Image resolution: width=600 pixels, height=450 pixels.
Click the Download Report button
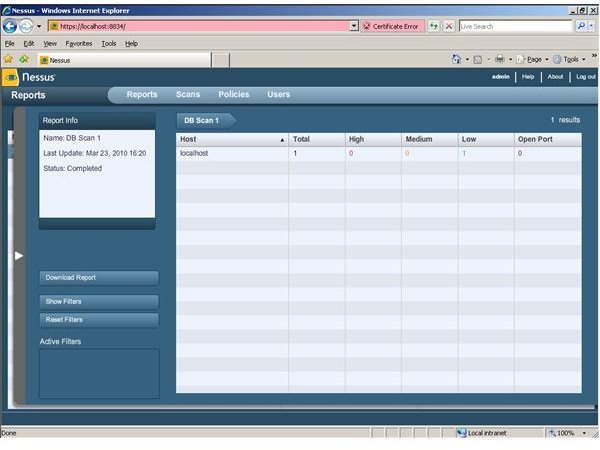pyautogui.click(x=99, y=278)
